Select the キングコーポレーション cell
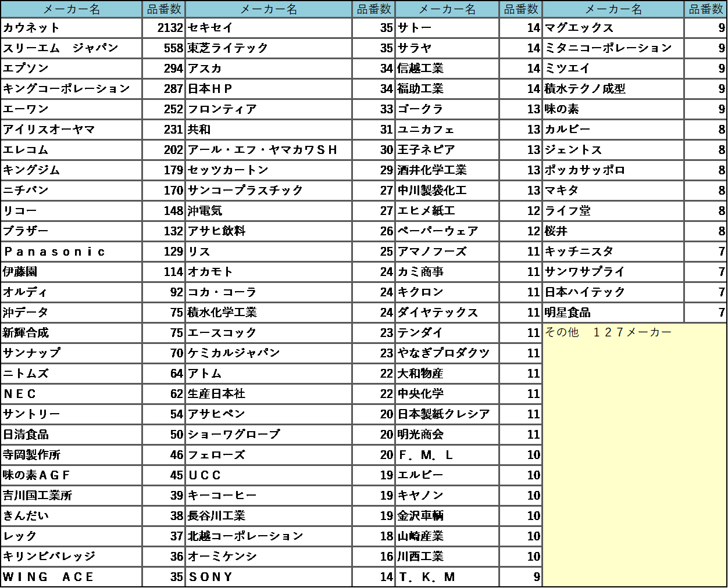 pyautogui.click(x=72, y=89)
